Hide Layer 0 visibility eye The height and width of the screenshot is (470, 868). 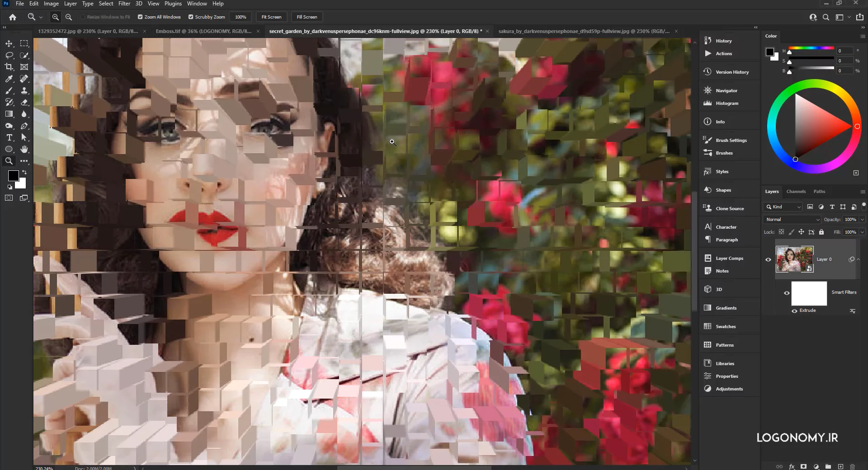[768, 259]
